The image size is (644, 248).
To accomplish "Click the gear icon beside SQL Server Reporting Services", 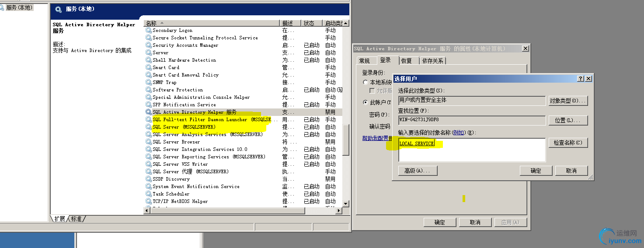I will pos(149,157).
